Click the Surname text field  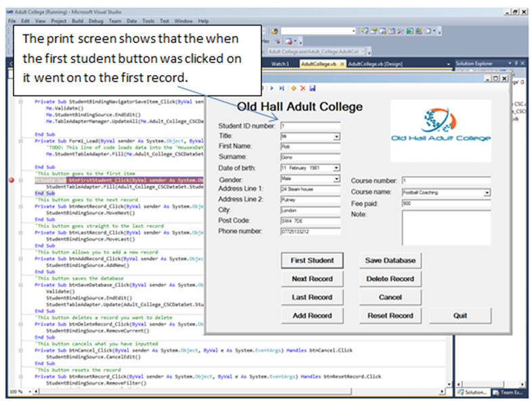click(310, 157)
